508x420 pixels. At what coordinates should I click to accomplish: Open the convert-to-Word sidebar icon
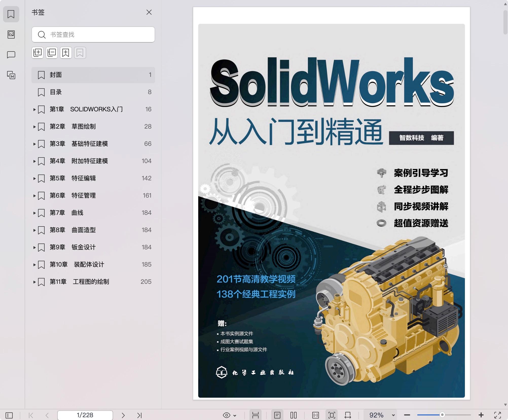coord(11,75)
